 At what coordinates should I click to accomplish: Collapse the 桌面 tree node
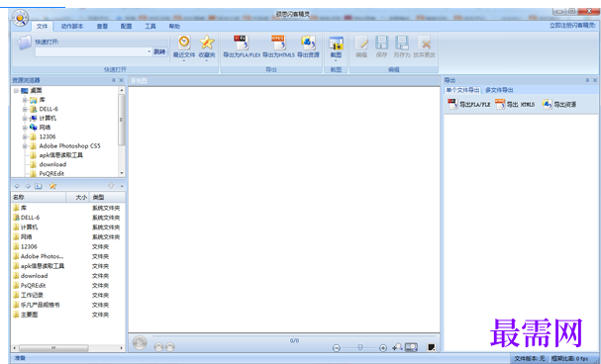(x=16, y=91)
